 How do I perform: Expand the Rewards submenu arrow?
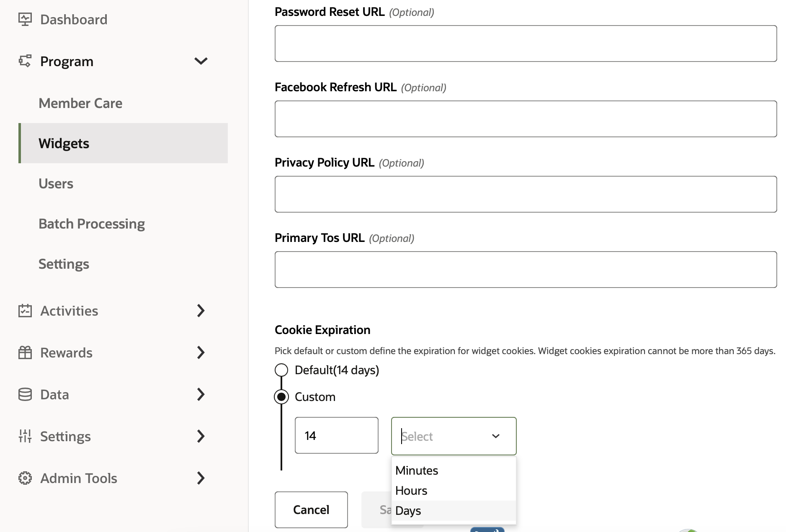coord(201,352)
